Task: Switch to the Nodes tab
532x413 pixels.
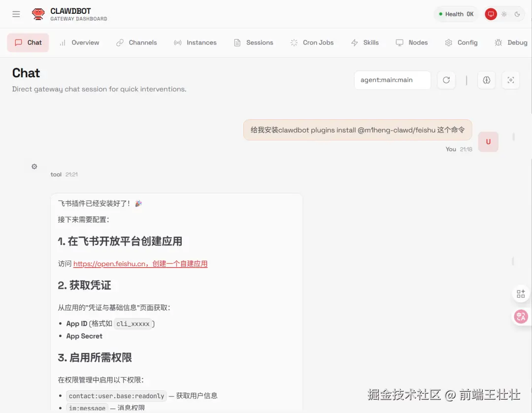Action: pyautogui.click(x=411, y=42)
